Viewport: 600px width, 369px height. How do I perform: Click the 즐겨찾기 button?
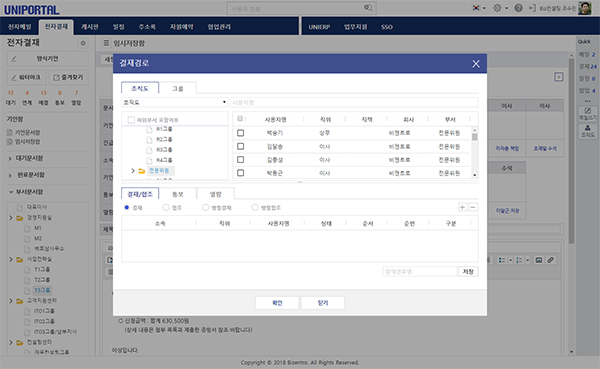pos(68,77)
